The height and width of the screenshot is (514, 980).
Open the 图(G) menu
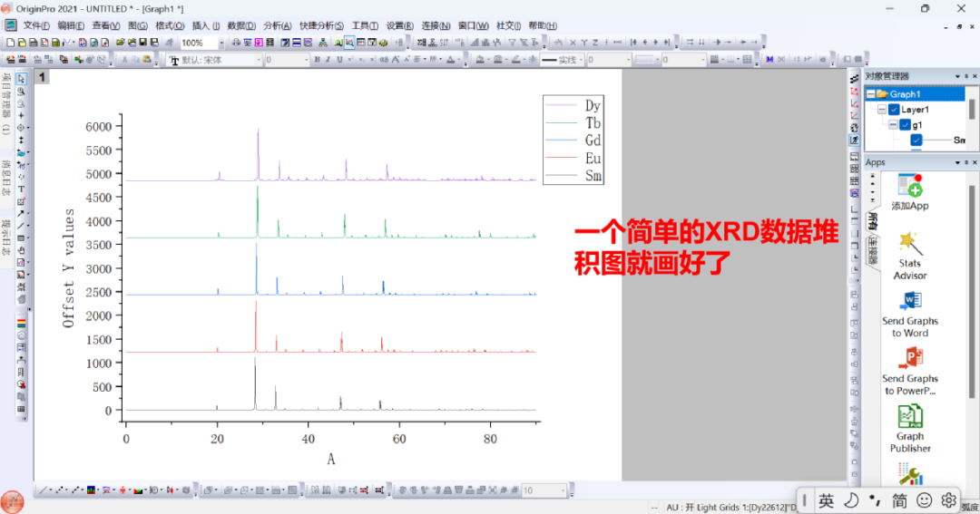[x=138, y=25]
